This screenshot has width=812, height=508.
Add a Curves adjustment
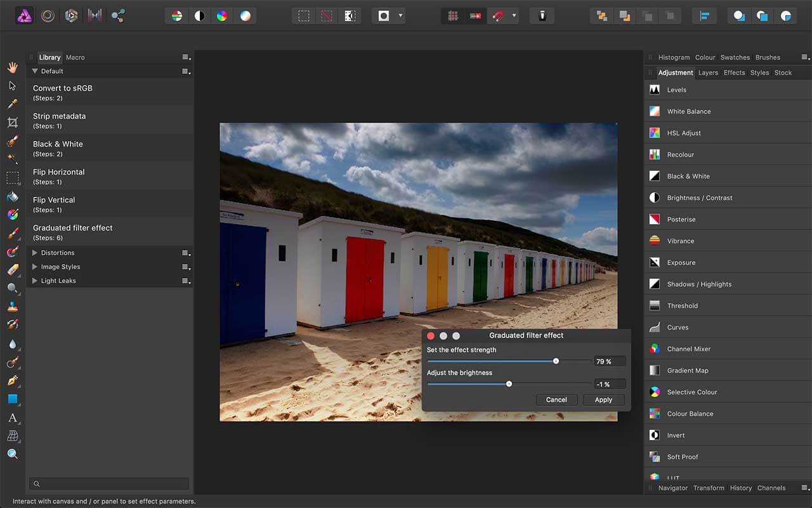click(728, 328)
